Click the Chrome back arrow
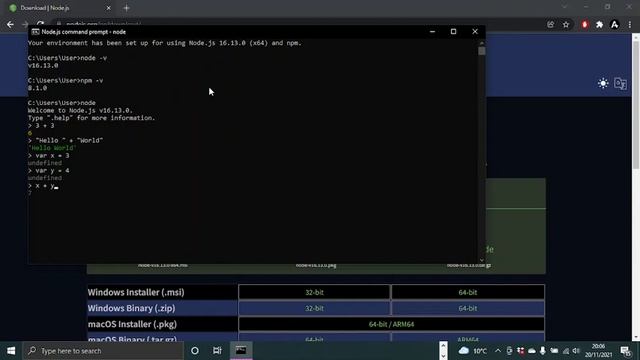640x360 pixels. (x=10, y=24)
